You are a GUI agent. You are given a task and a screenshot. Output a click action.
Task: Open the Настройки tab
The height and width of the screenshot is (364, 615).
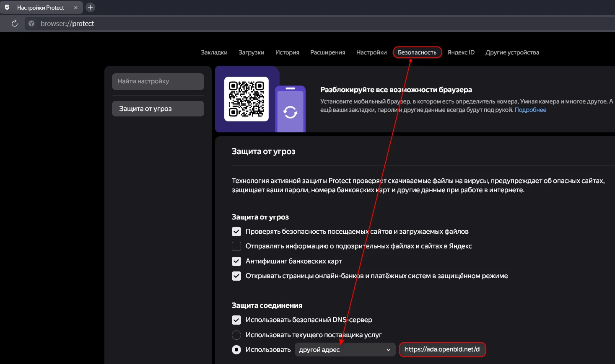pos(371,52)
